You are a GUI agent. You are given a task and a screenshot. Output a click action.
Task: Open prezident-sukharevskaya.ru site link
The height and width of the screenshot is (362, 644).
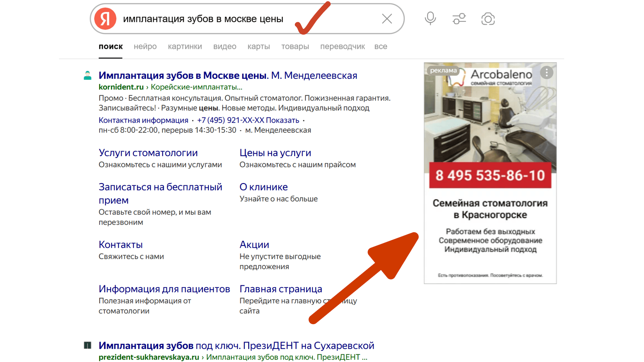[x=149, y=357]
